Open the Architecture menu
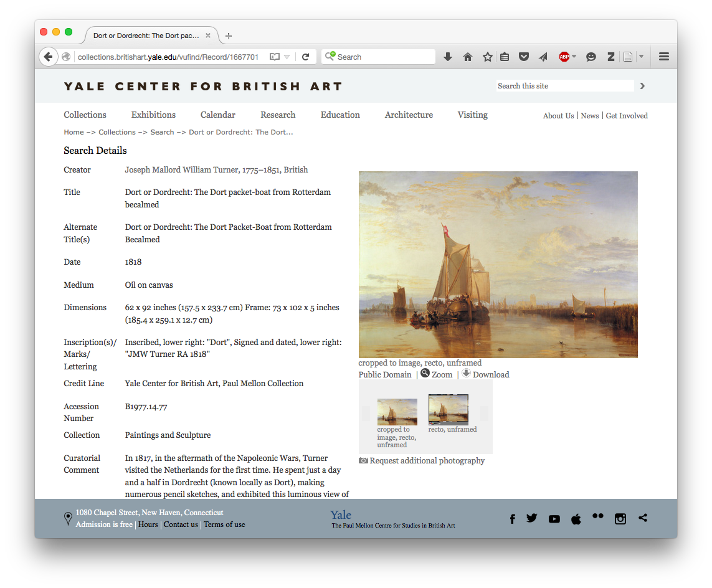The image size is (712, 588). point(409,115)
